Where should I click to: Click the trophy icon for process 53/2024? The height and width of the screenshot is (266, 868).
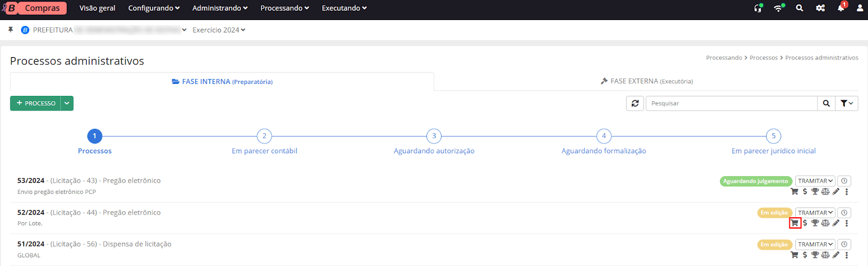point(815,191)
